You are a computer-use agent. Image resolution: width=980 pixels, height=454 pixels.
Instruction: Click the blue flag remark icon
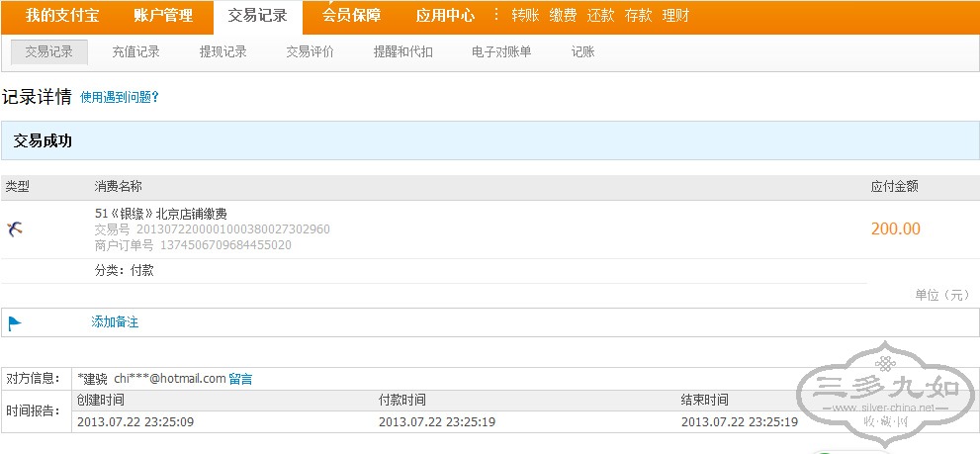(15, 322)
